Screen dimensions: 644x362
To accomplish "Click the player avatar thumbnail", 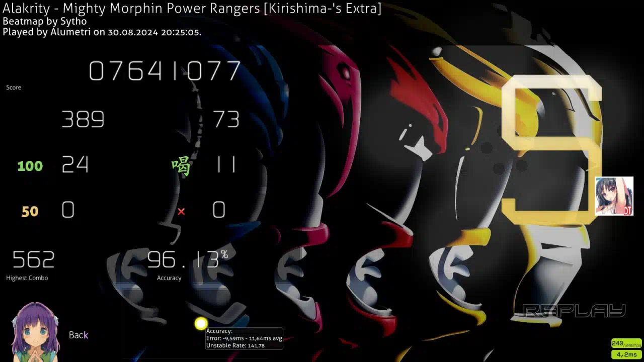I will [614, 196].
